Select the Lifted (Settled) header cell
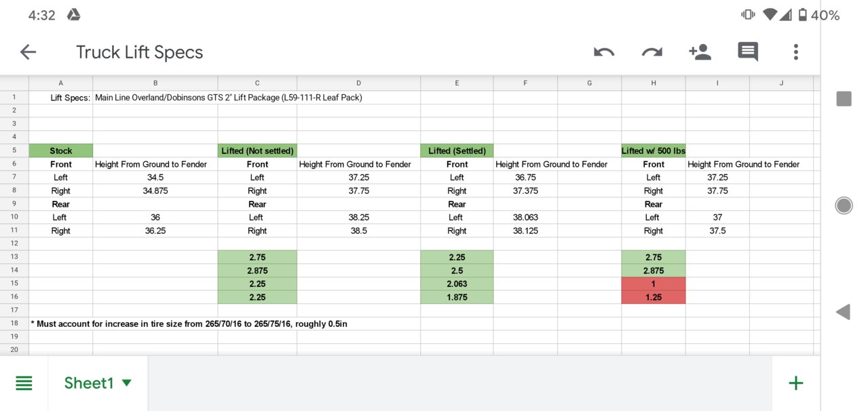The image size is (868, 411). point(457,151)
